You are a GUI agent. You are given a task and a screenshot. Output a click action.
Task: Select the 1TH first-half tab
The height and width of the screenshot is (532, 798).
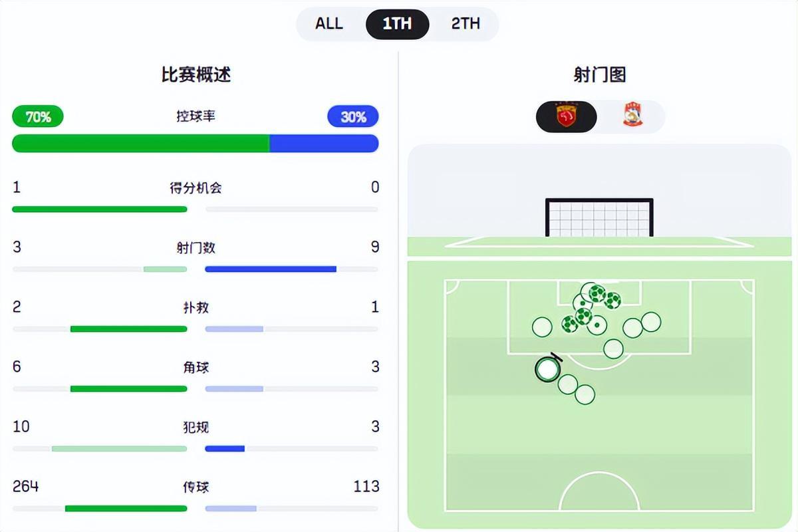click(397, 24)
